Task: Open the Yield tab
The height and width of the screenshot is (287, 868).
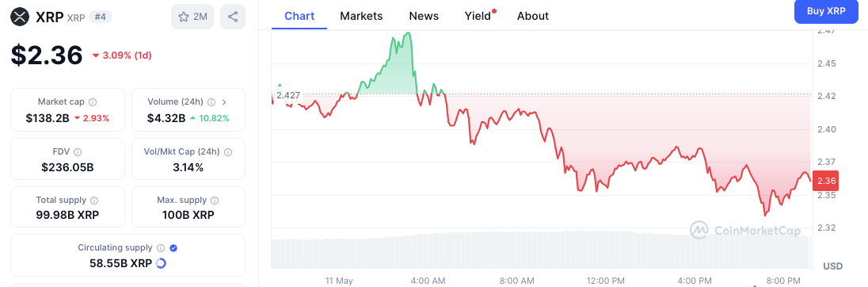Action: point(478,16)
